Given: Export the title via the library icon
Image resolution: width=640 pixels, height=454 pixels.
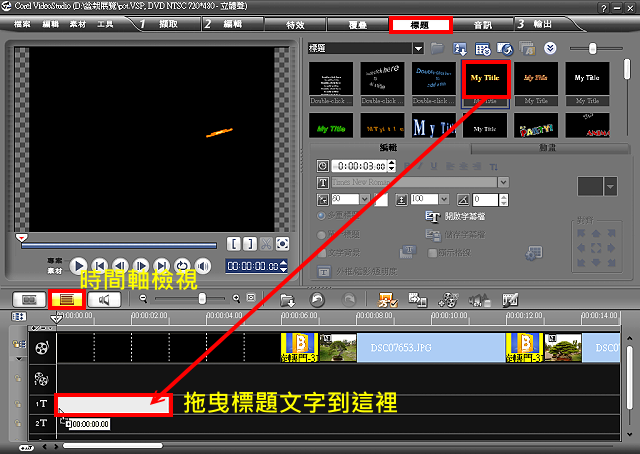Looking at the screenshot, I should tap(505, 49).
